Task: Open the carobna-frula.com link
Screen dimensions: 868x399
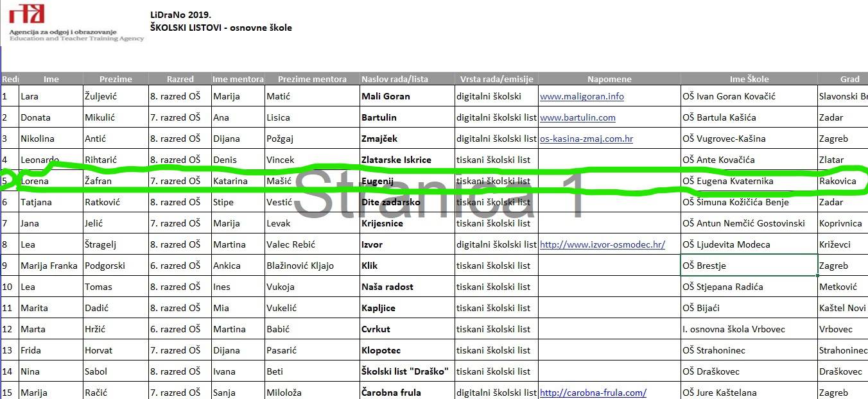Action: click(x=593, y=393)
